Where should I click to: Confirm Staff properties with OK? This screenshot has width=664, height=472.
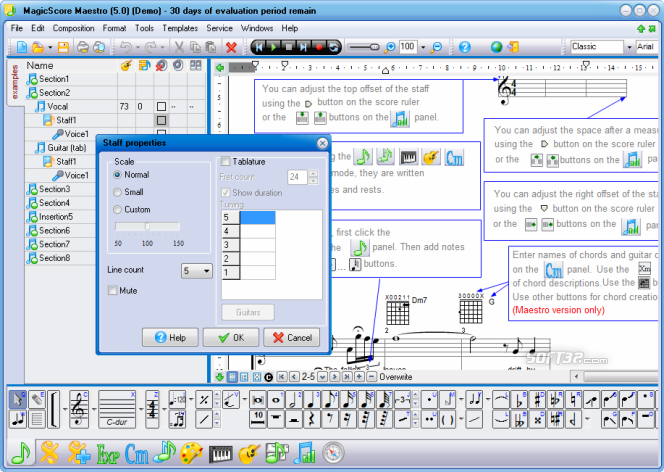coord(231,337)
